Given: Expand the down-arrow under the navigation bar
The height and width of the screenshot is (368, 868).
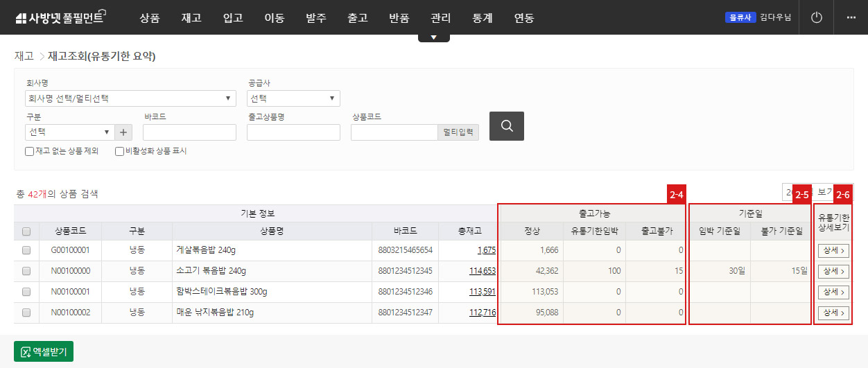Looking at the screenshot, I should tap(434, 37).
